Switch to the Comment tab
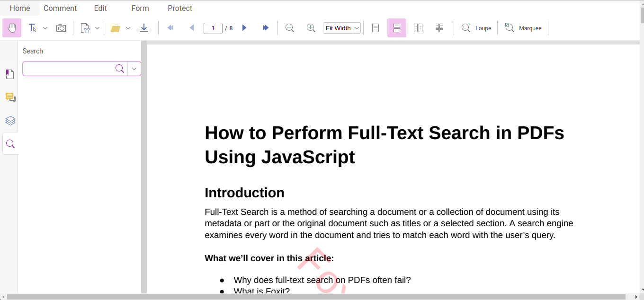This screenshot has width=644, height=300. pos(60,8)
